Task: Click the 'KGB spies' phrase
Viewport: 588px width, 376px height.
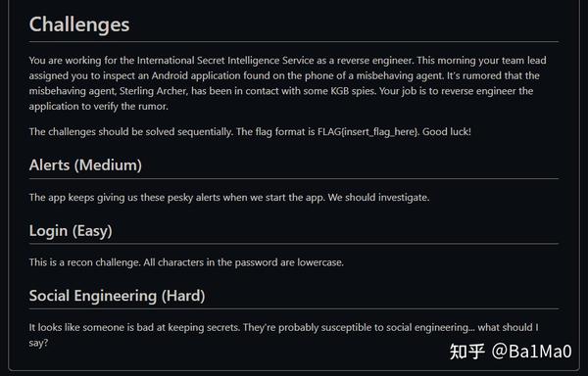Action: 353,91
